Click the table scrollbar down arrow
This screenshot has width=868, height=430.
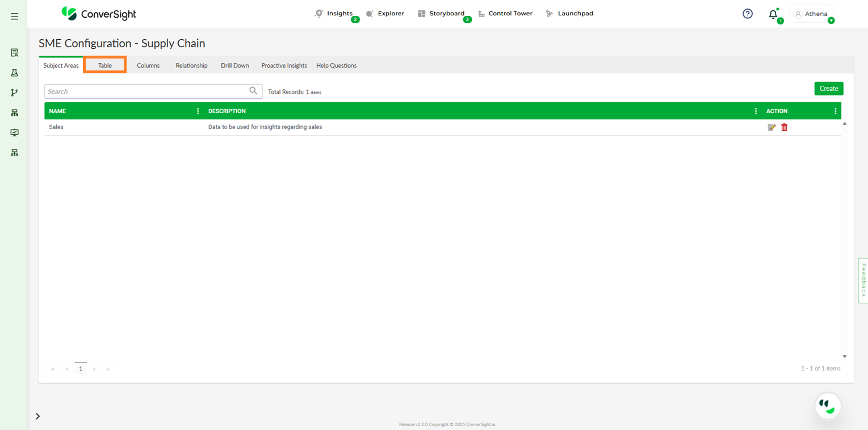[x=844, y=357]
